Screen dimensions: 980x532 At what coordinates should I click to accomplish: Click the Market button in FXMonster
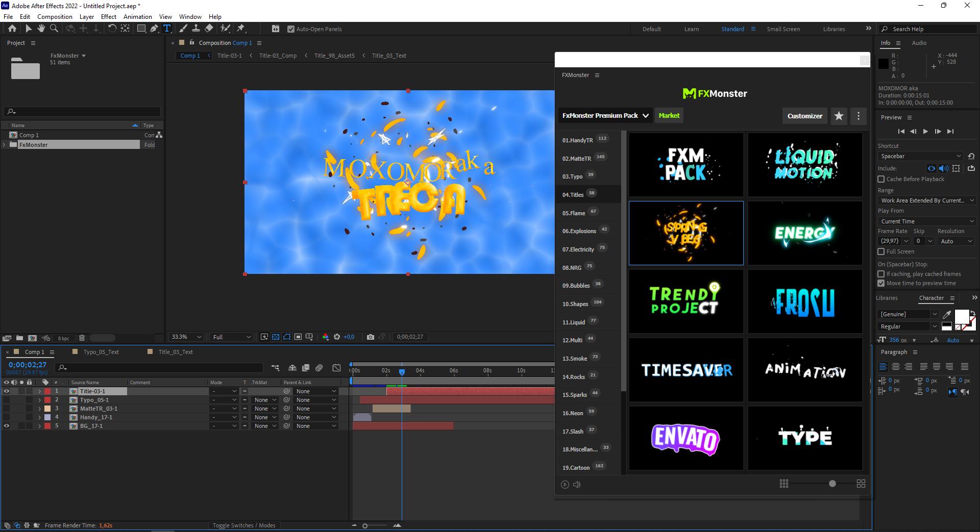(669, 116)
